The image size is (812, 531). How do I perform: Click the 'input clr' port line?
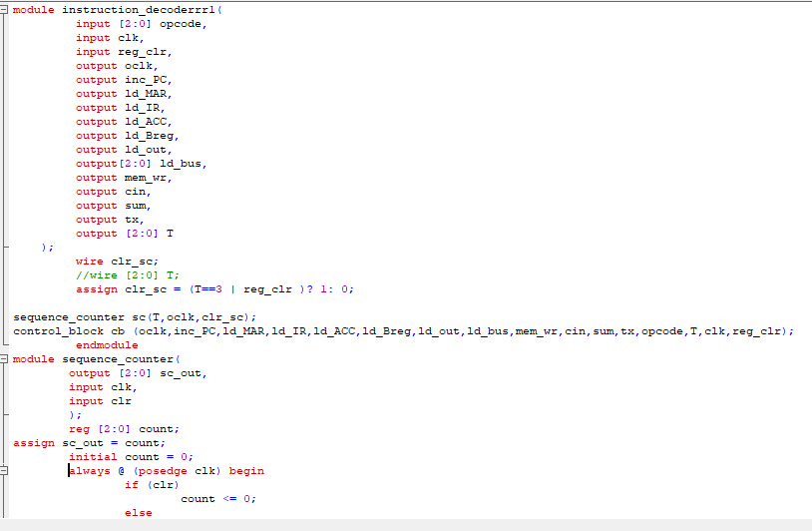click(x=101, y=401)
